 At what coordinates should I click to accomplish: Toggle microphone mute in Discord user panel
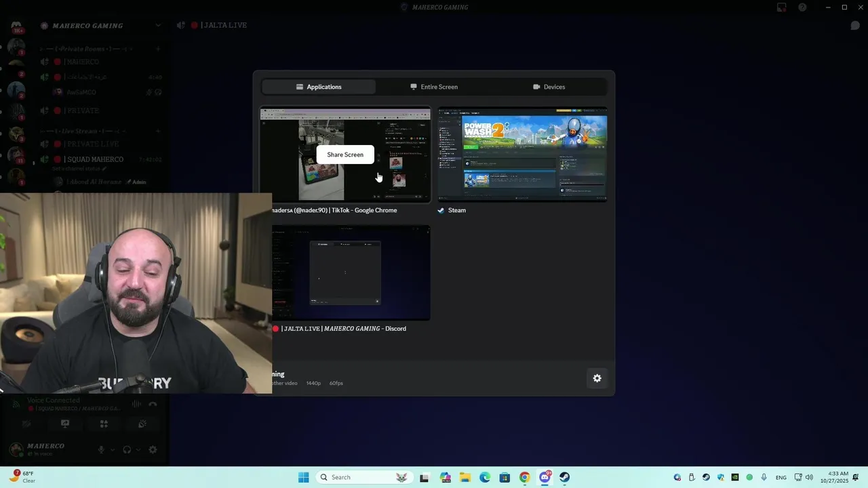point(102,449)
